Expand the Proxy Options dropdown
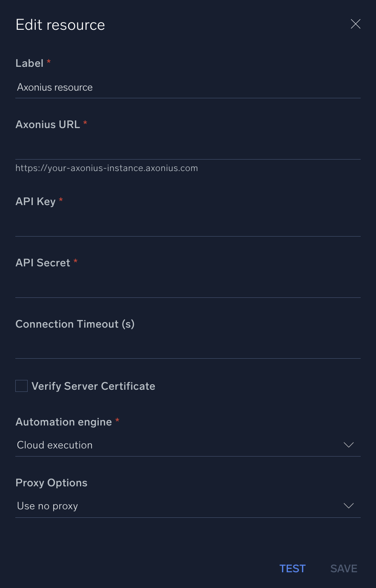The height and width of the screenshot is (588, 376). (x=187, y=506)
